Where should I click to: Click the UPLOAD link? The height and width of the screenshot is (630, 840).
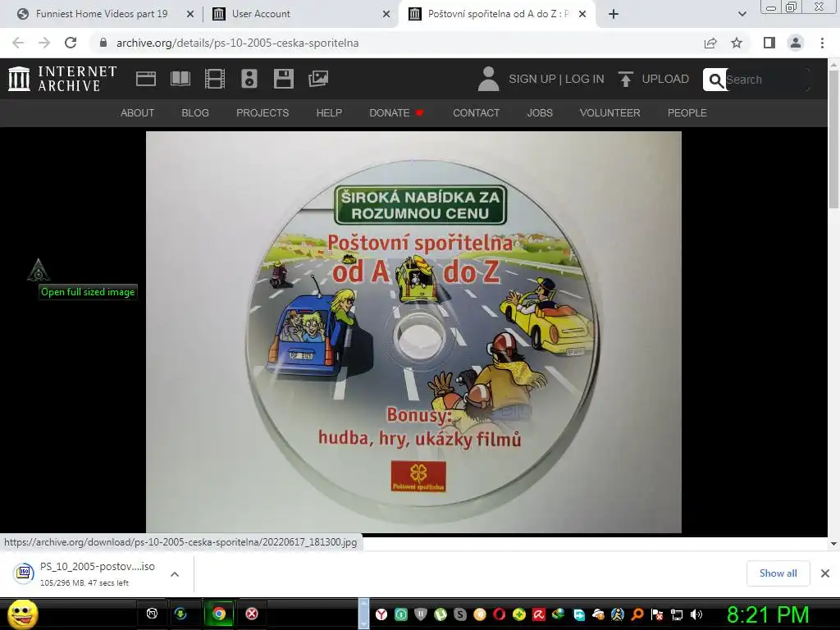(x=665, y=79)
